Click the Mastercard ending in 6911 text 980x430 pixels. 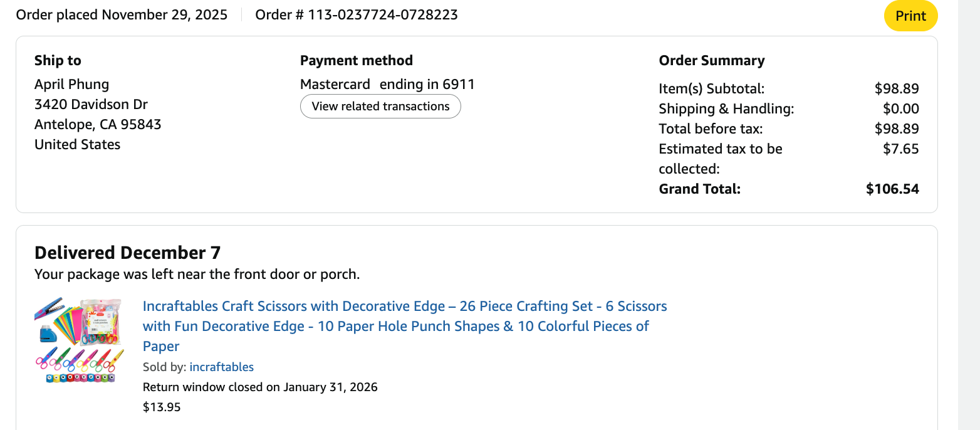coord(387,84)
